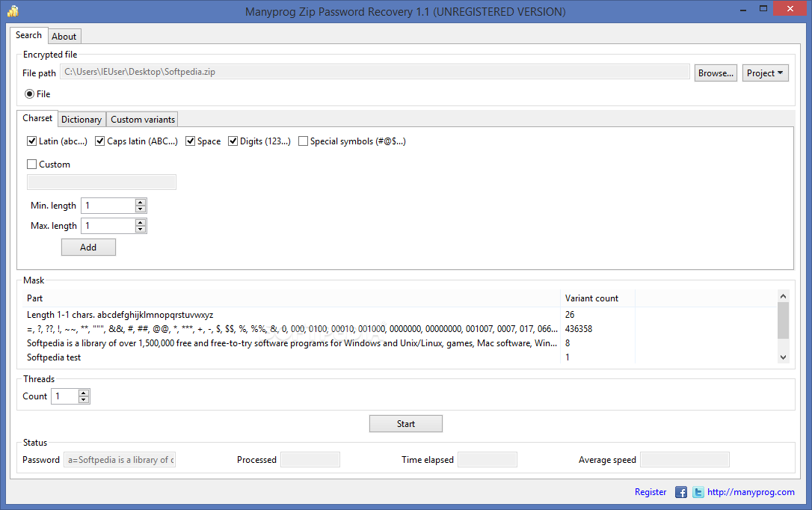Select 'Softpedia is a library' mask row
Screen dimensions: 812x510
399,343
